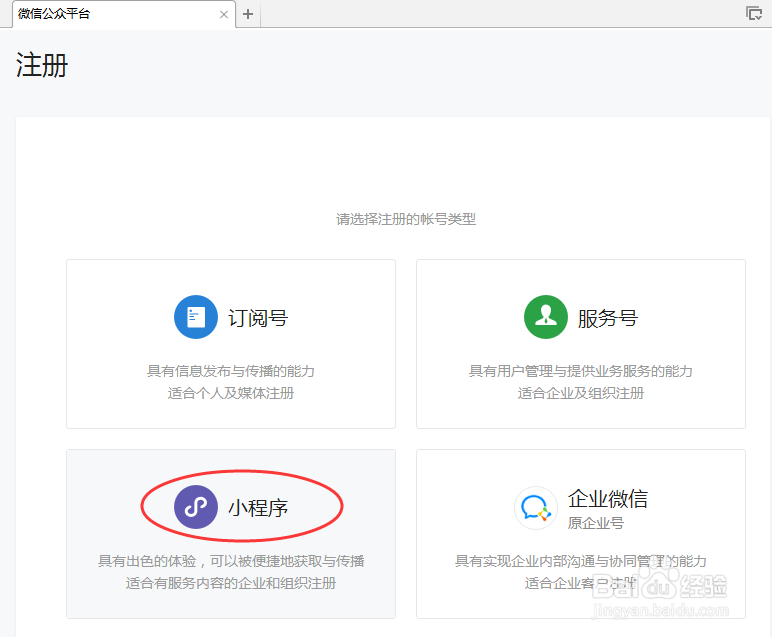Click the green 服务号 person icon
772x637 pixels.
546,317
